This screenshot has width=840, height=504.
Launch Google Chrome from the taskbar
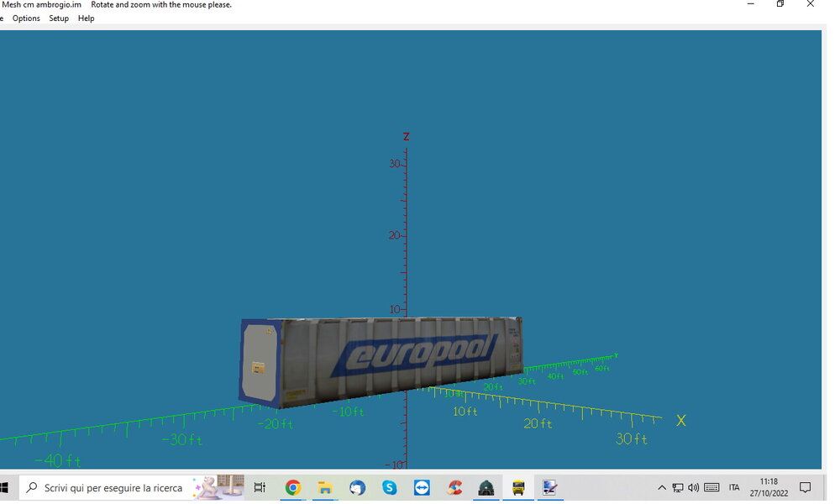tap(293, 487)
